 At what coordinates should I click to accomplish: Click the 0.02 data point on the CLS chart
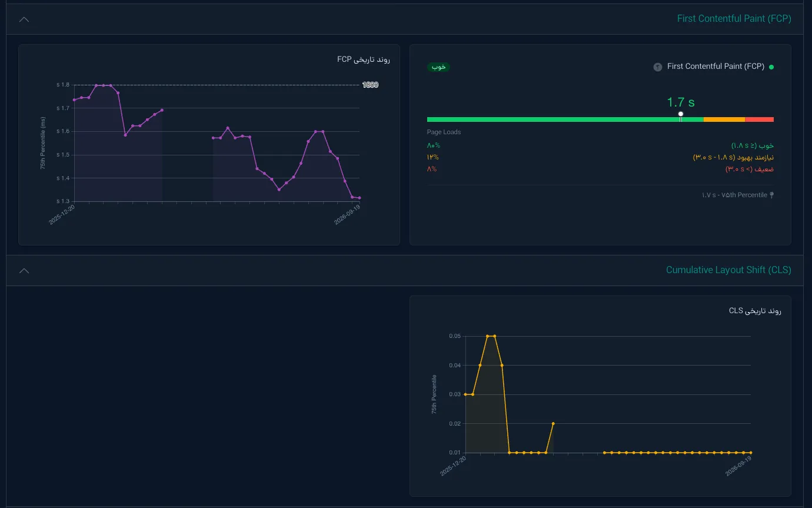click(x=553, y=423)
